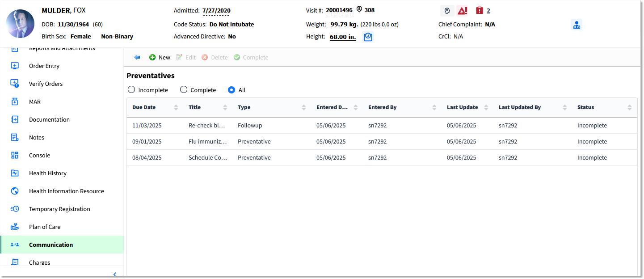The height and width of the screenshot is (279, 644).
Task: Click the Plan of Care hand icon
Action: click(x=15, y=227)
